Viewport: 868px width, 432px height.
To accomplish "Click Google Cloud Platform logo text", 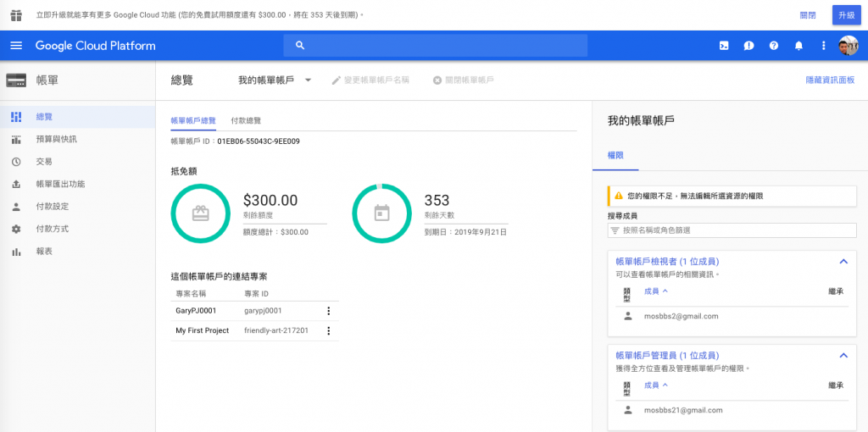I will tap(95, 46).
